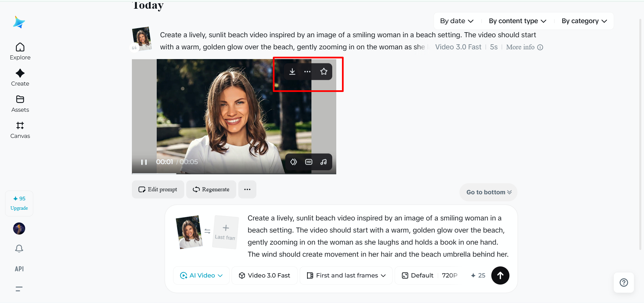Image resolution: width=644 pixels, height=303 pixels.
Task: Click the frame interpolation diamond icon
Action: pos(294,162)
